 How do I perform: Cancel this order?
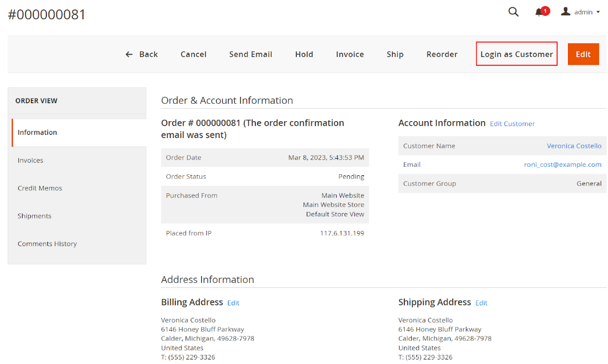click(193, 54)
